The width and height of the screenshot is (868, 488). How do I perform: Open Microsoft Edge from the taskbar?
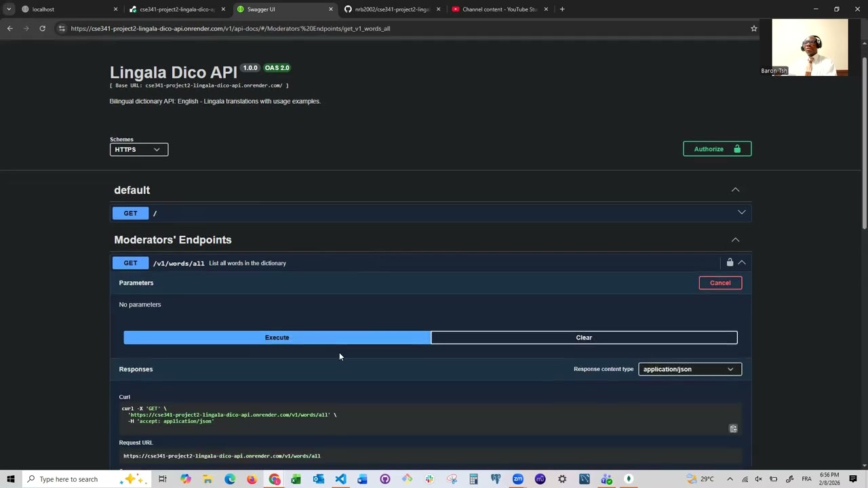tap(230, 479)
